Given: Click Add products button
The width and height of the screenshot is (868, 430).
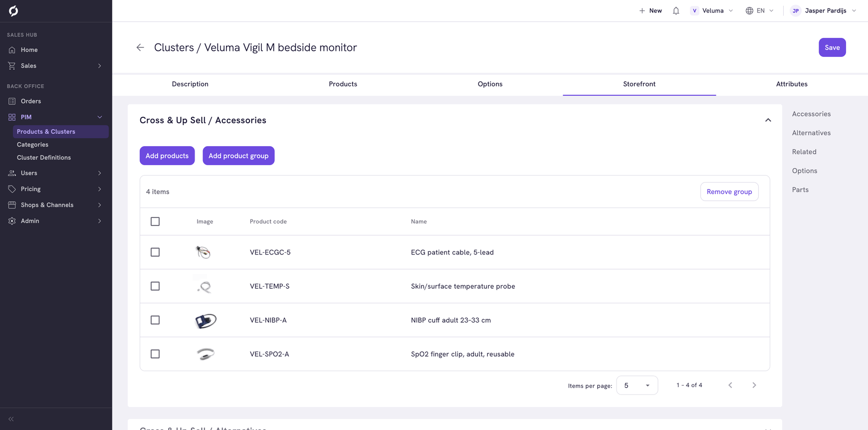Looking at the screenshot, I should pos(167,156).
